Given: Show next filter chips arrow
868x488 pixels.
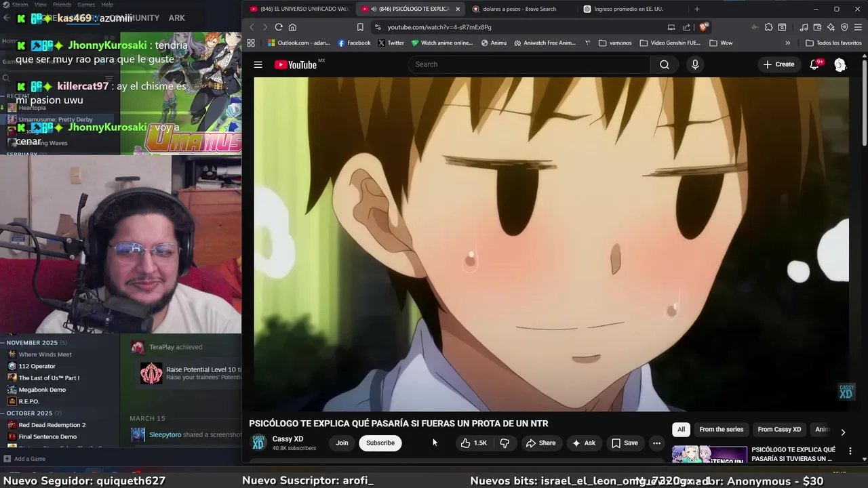Looking at the screenshot, I should (843, 432).
